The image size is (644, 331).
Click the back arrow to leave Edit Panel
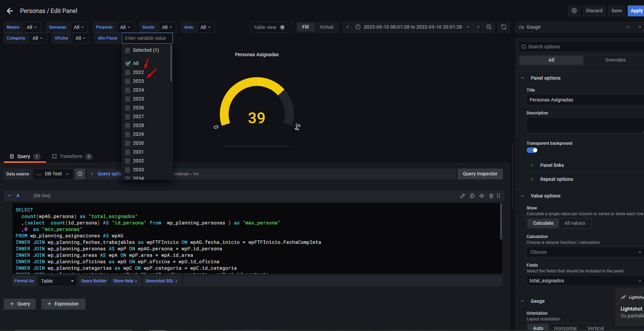[10, 11]
